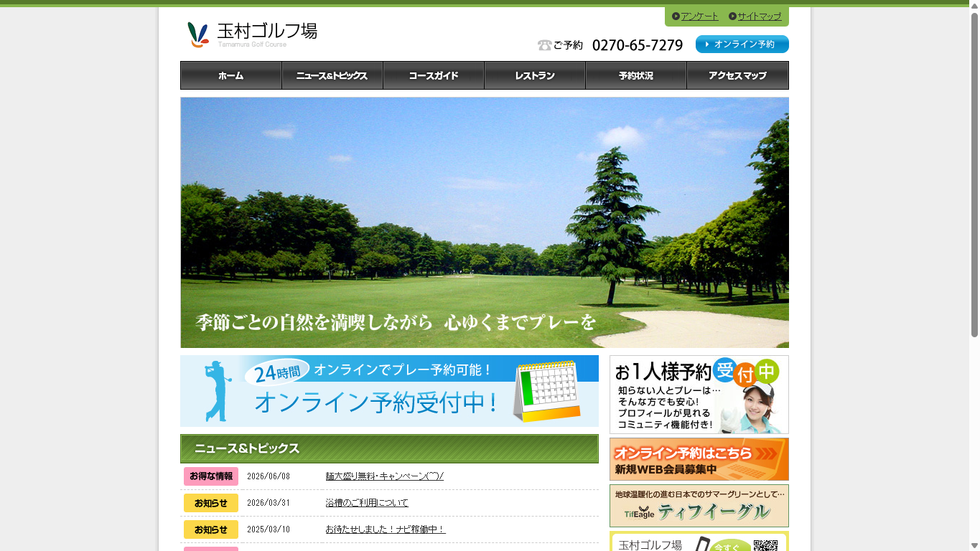Screen dimensions: 980x551
Task: Open the お待たせしました!ナビ稼働中! link
Action: (386, 529)
